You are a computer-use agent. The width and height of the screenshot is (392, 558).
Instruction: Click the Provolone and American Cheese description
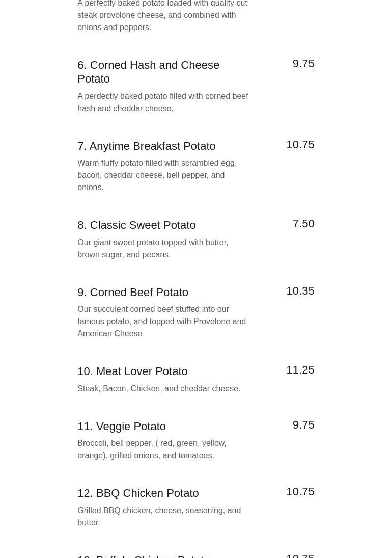[x=161, y=322]
